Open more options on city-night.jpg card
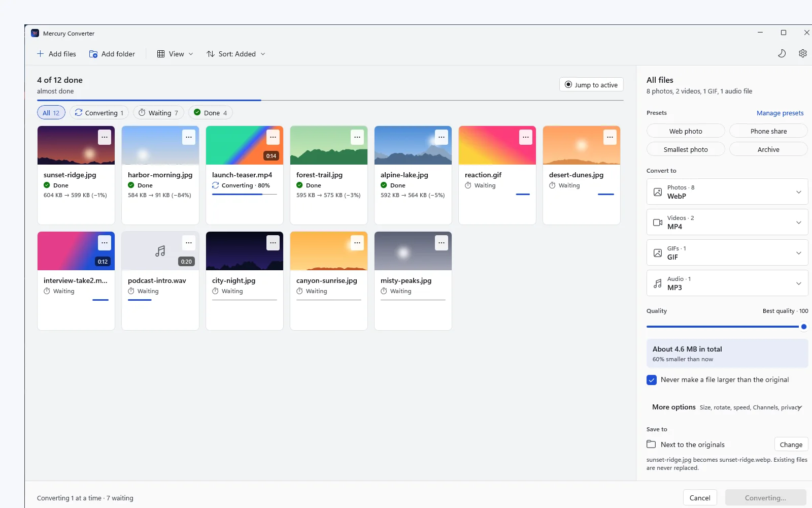 (273, 243)
